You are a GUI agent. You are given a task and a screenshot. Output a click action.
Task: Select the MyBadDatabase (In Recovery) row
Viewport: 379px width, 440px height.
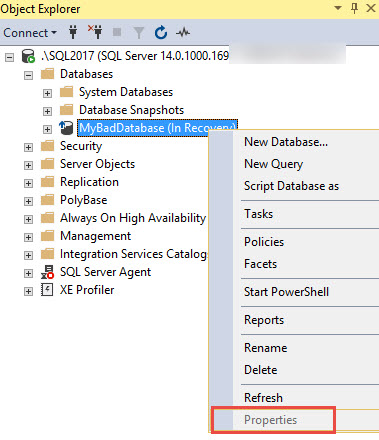pyautogui.click(x=157, y=128)
